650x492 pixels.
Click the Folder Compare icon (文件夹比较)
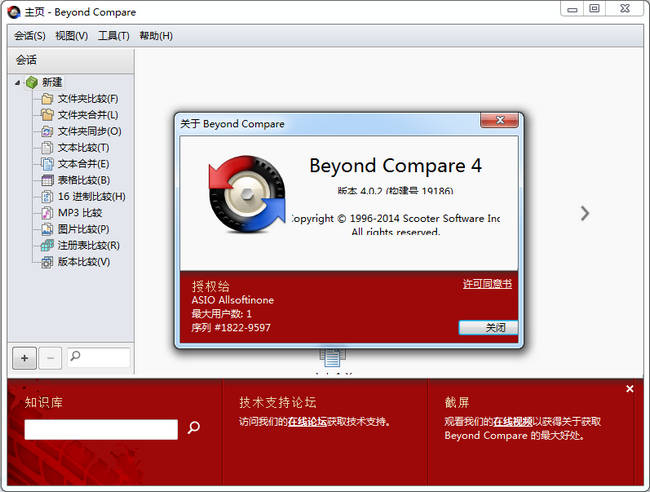(x=47, y=99)
